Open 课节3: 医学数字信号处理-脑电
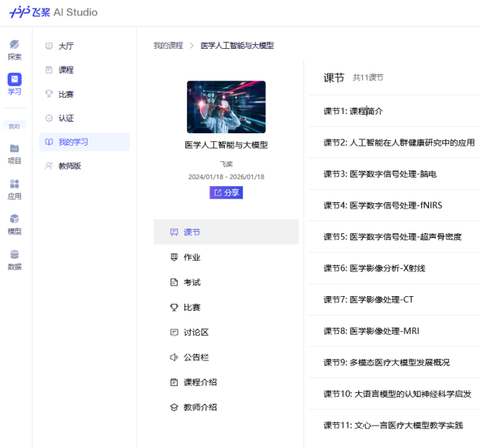 [x=380, y=174]
